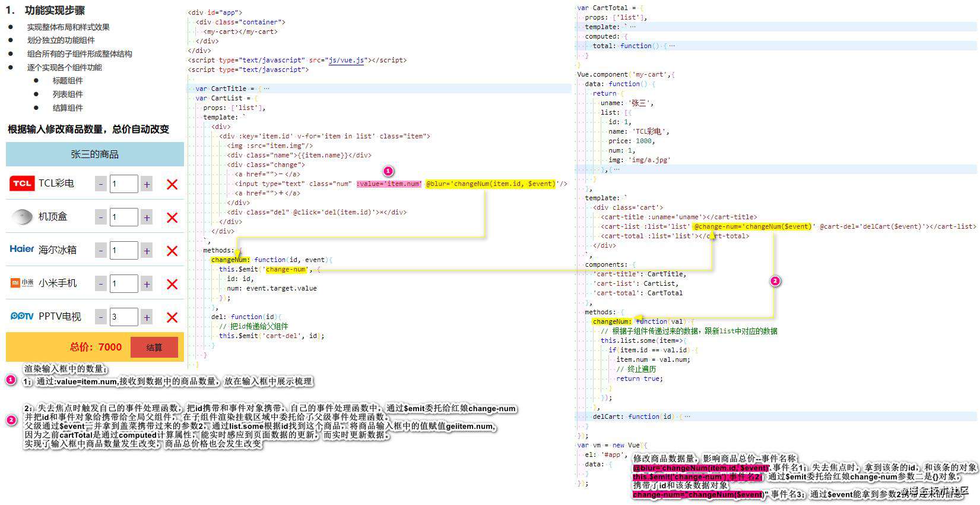Click the Xiaomi logo beside 小米手机
The image size is (980, 505).
point(22,283)
